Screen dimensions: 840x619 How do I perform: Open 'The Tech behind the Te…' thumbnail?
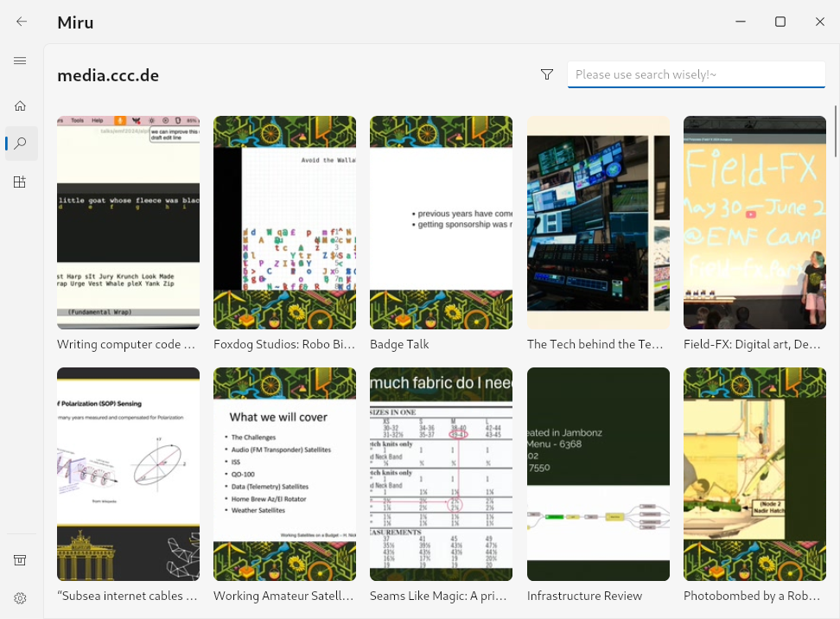598,222
